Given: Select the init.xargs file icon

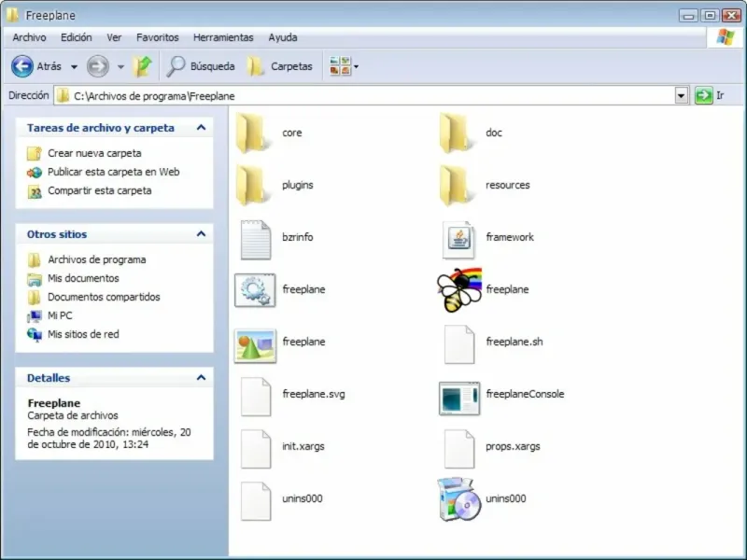Looking at the screenshot, I should [255, 449].
